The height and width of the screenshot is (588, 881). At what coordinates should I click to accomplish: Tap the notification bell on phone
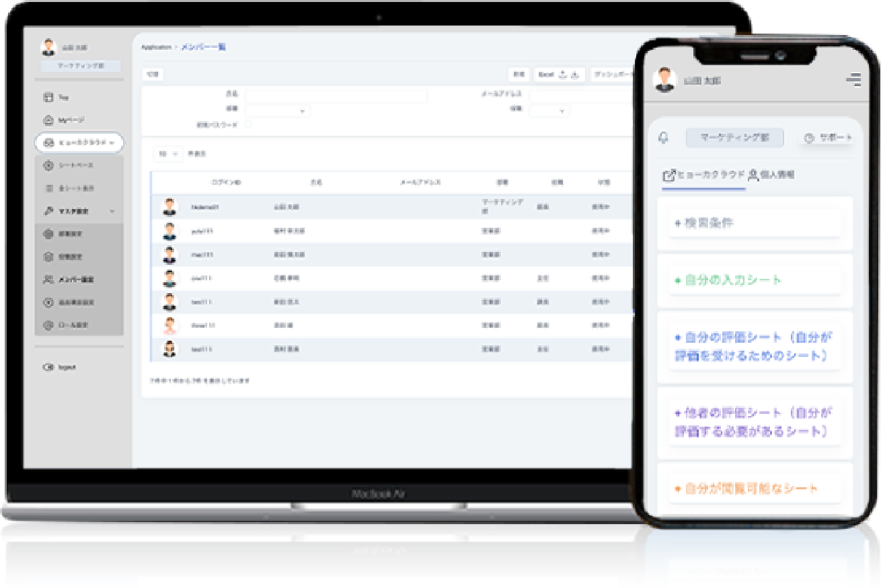663,138
